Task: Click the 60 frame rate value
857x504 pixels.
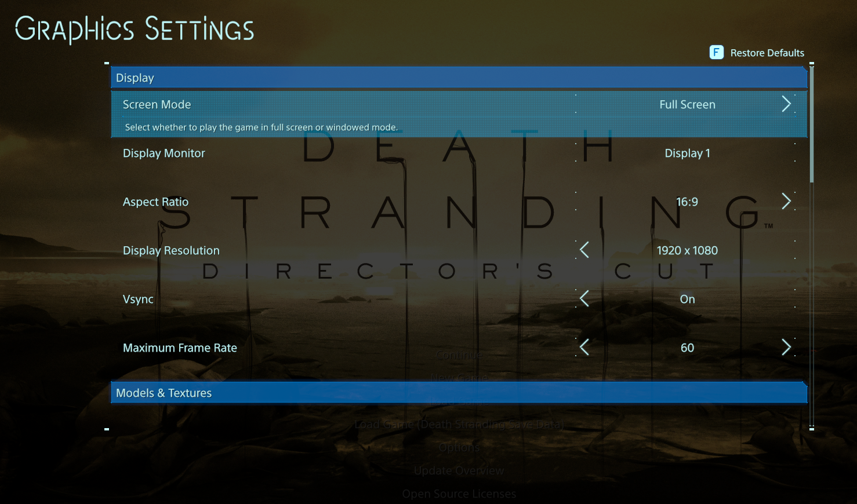Action: pos(687,348)
